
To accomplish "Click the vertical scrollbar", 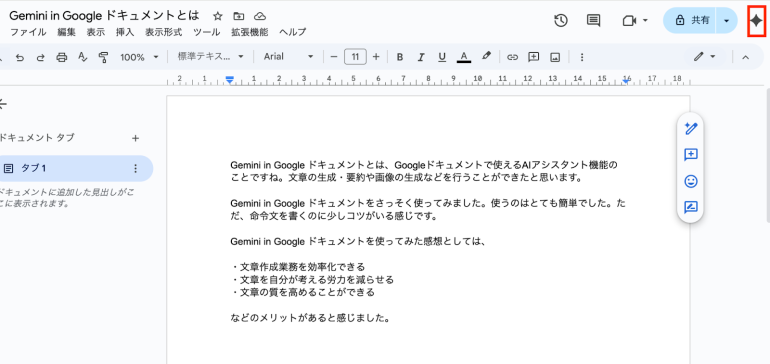I will 767,155.
